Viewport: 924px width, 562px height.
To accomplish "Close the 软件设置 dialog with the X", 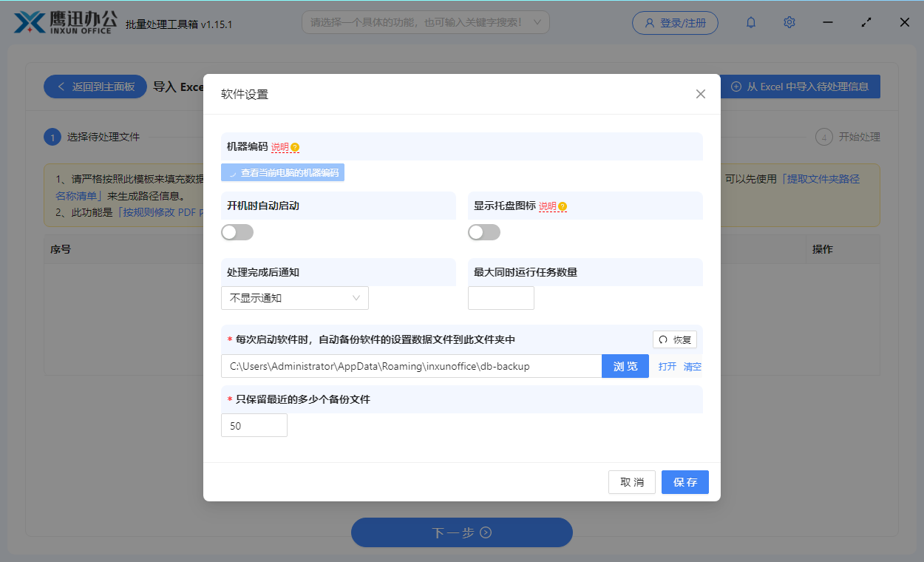I will pyautogui.click(x=701, y=94).
